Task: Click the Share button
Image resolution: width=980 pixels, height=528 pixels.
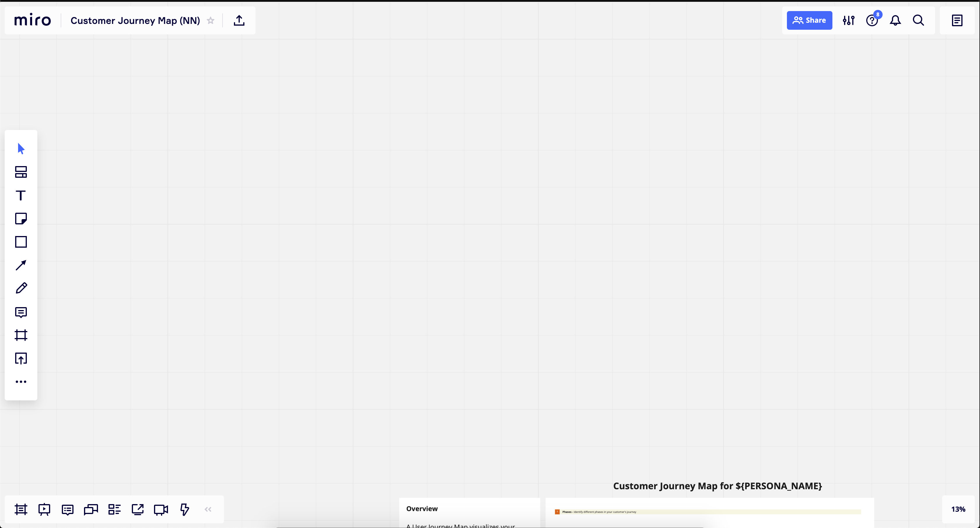Action: 809,20
